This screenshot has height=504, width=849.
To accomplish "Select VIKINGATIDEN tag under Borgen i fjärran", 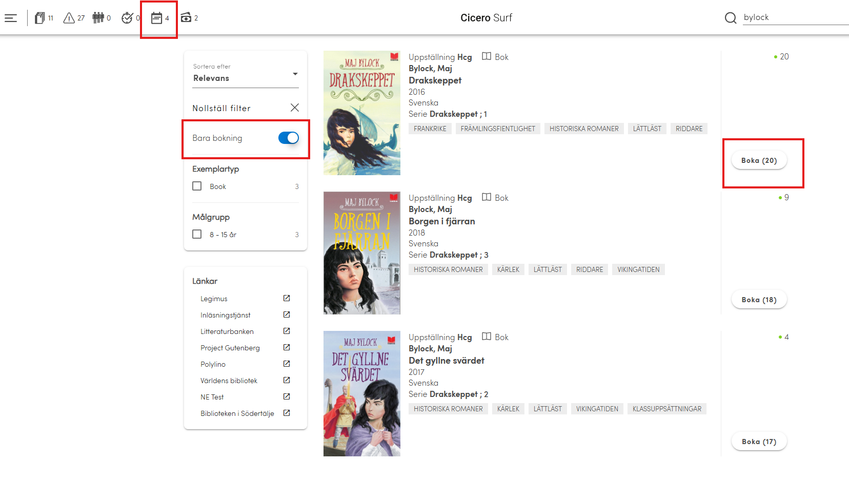I will click(x=638, y=269).
